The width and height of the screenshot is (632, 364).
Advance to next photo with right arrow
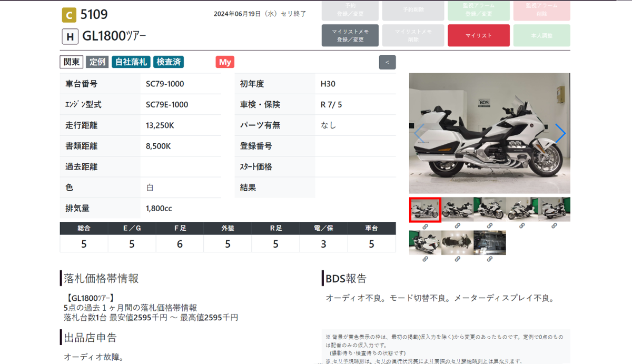tap(560, 133)
